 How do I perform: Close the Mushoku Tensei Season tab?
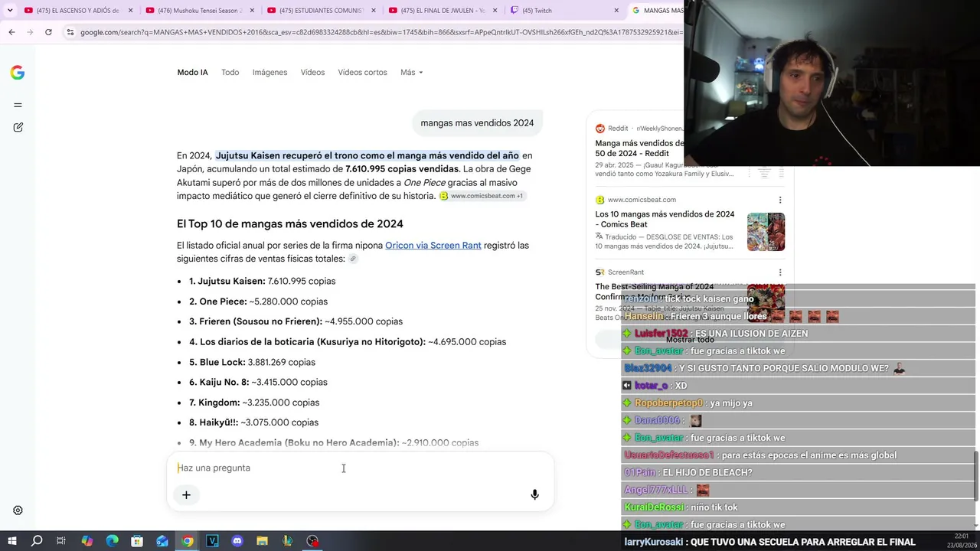tap(252, 11)
